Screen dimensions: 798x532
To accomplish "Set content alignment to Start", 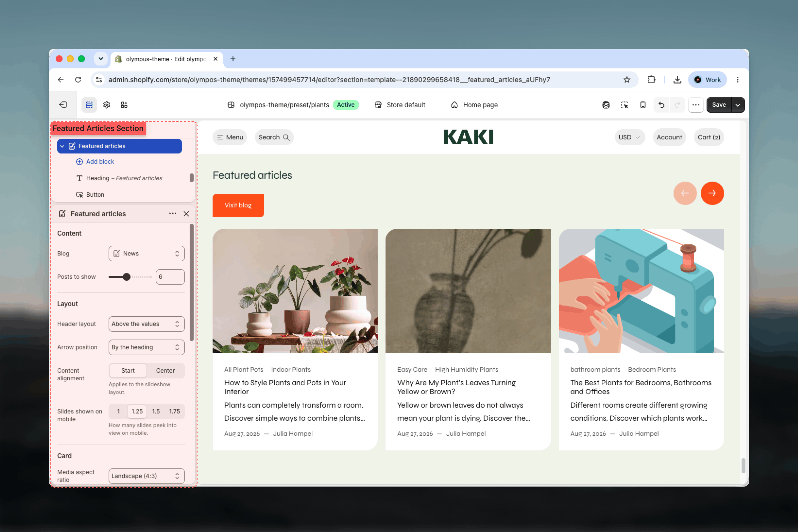I will click(128, 370).
